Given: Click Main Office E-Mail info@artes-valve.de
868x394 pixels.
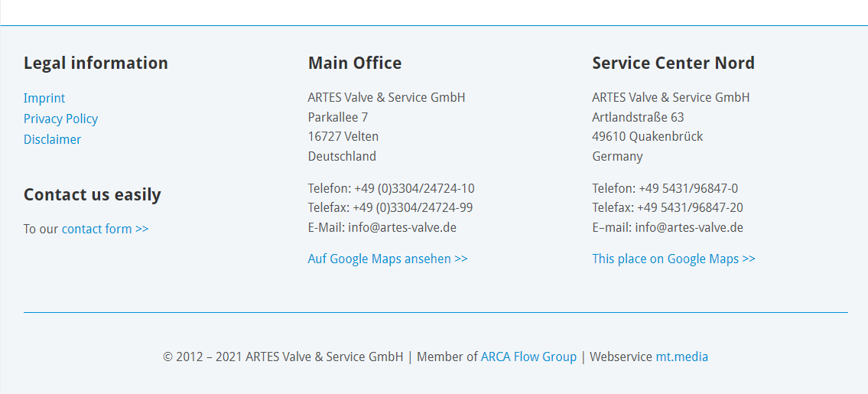Looking at the screenshot, I should 382,227.
